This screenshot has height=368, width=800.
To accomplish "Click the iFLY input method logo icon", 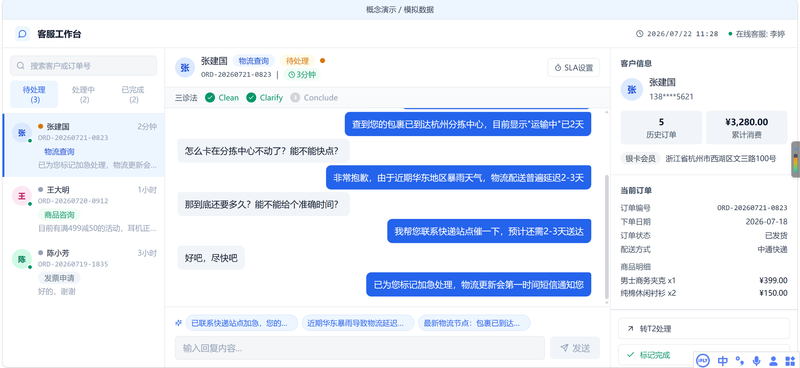I will (x=703, y=360).
